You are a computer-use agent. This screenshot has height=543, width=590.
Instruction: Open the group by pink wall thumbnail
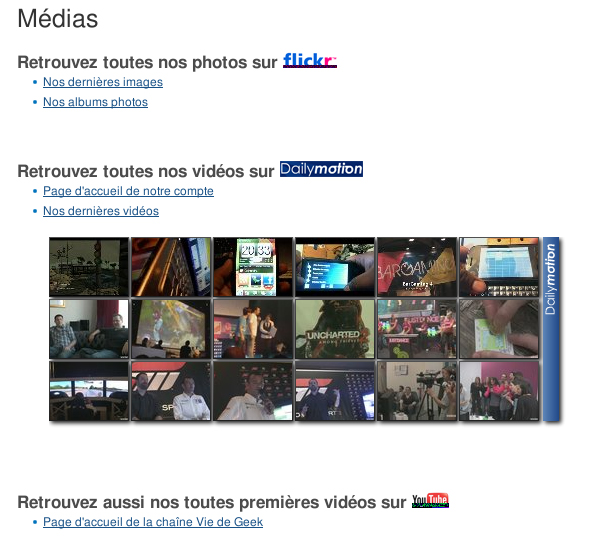[499, 391]
